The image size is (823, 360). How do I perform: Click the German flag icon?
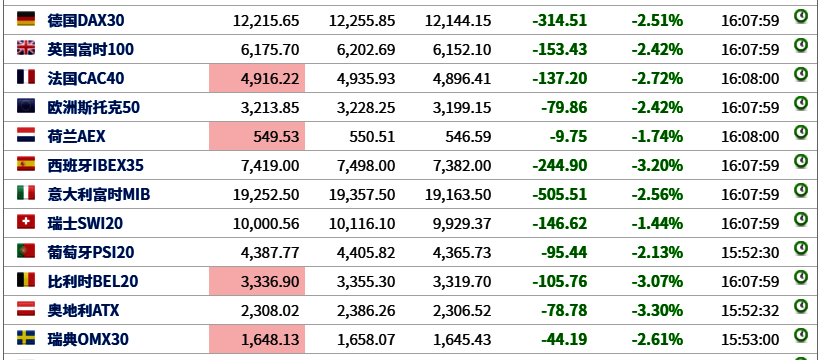26,19
